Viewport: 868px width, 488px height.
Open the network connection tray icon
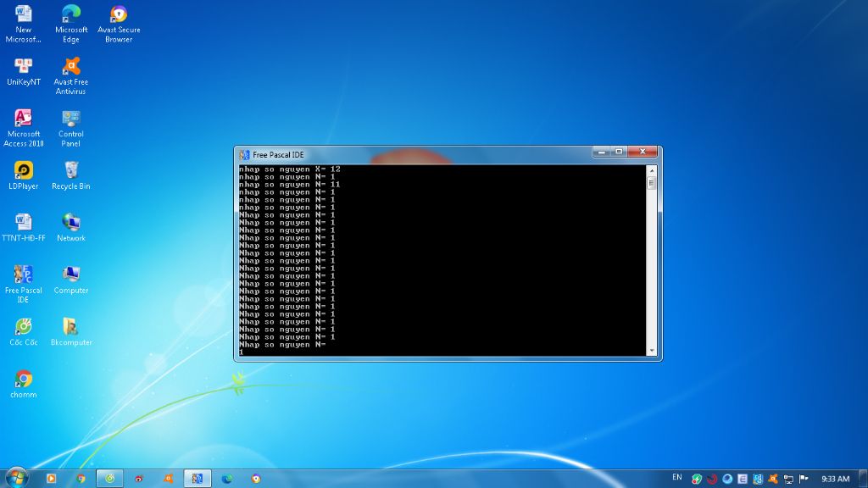788,480
